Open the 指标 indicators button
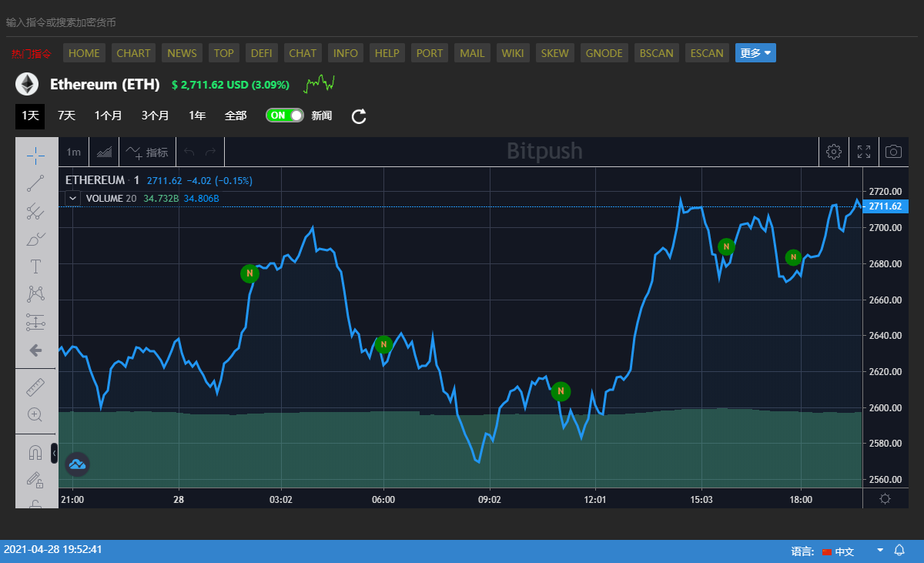The width and height of the screenshot is (924, 563). coord(147,152)
